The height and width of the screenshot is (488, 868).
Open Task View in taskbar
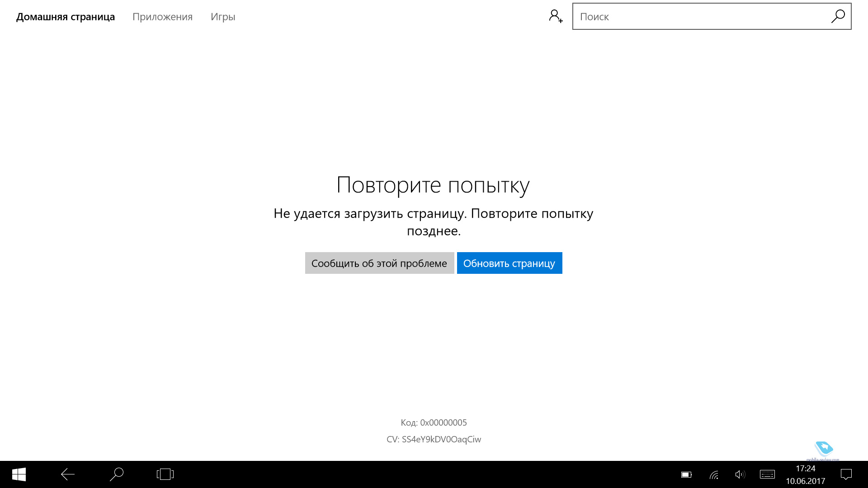[165, 474]
